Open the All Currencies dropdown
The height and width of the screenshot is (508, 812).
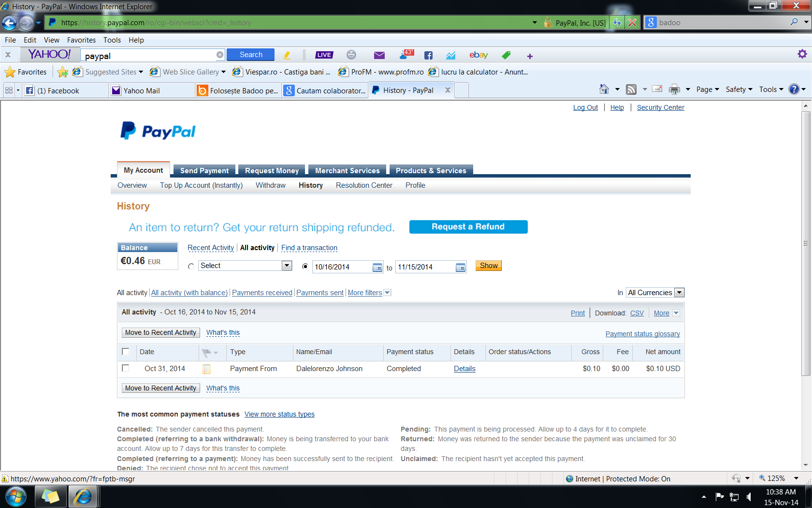(655, 293)
